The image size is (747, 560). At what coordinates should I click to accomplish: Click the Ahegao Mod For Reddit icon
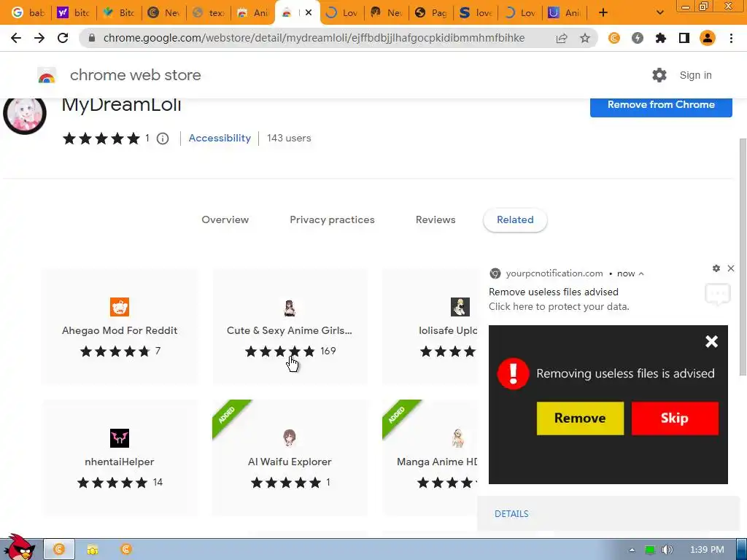120,307
